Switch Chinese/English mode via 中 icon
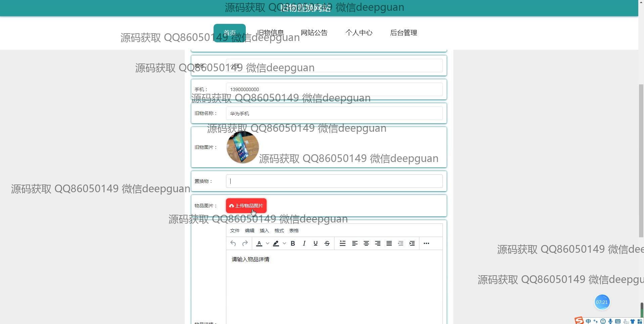 [x=588, y=321]
